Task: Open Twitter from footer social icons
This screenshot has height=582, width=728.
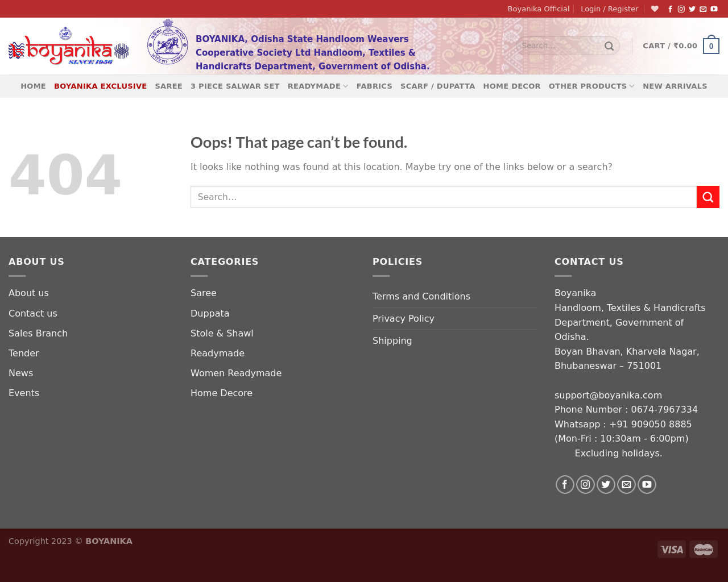Action: [606, 484]
